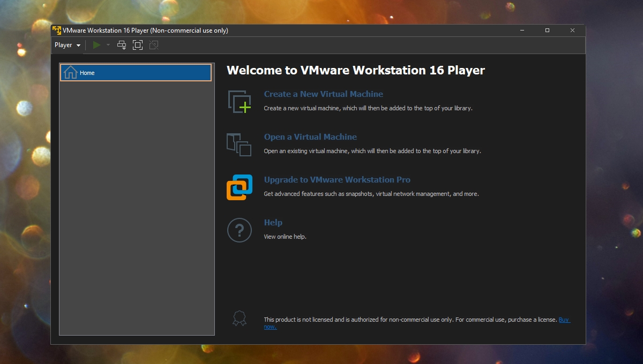The width and height of the screenshot is (643, 364).
Task: Click Send Ctrl+Alt+Del toolbar icon
Action: pyautogui.click(x=122, y=45)
